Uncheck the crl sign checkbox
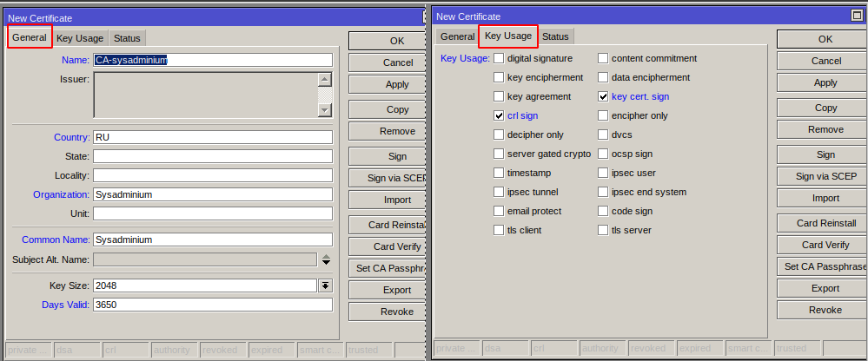This screenshot has width=868, height=361. pos(499,116)
